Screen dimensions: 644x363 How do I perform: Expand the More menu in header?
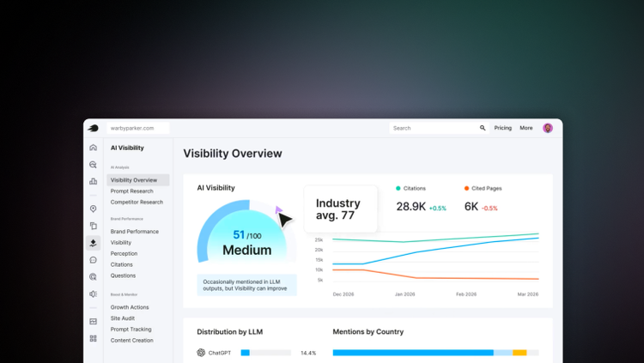(x=526, y=128)
